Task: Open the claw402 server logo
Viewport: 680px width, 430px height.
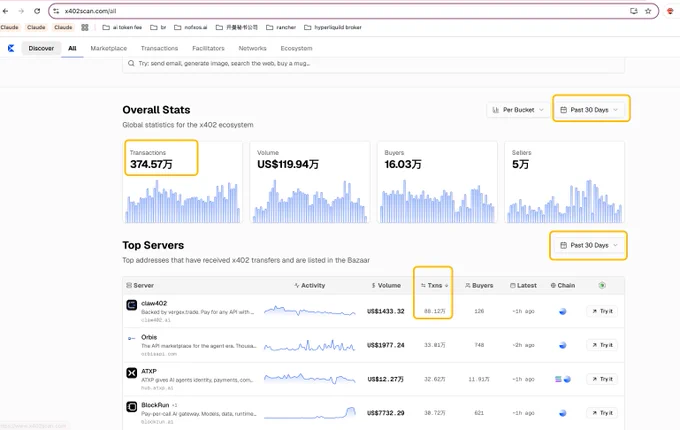Action: pos(131,305)
